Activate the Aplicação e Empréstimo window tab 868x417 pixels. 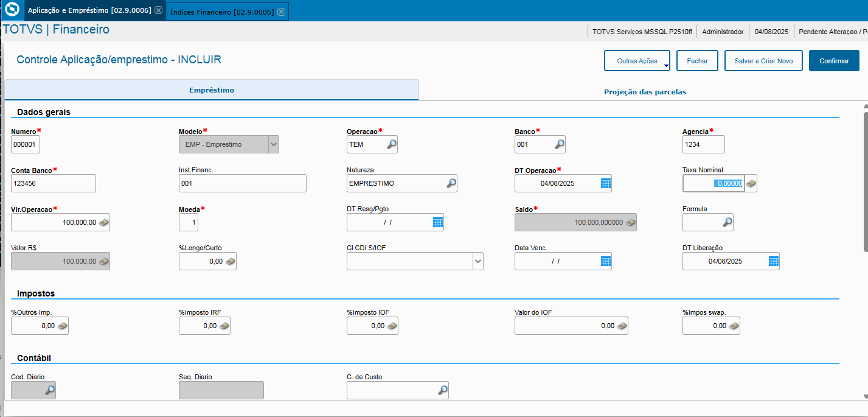89,11
